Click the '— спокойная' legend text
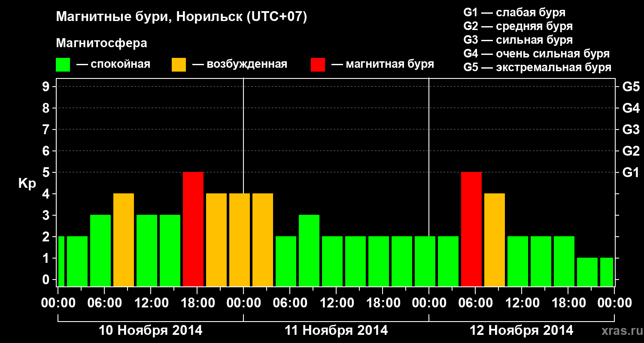This screenshot has width=644, height=343. point(113,64)
